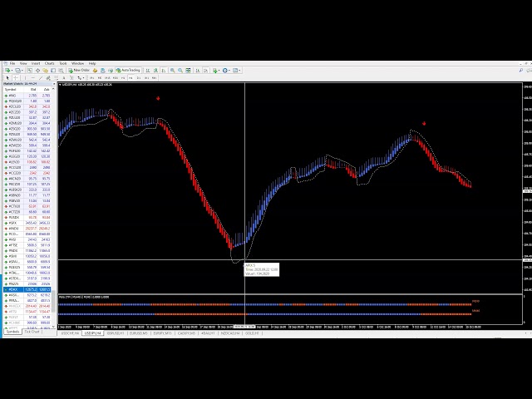The image size is (532, 399).
Task: Open the Charts menu
Action: [49, 63]
